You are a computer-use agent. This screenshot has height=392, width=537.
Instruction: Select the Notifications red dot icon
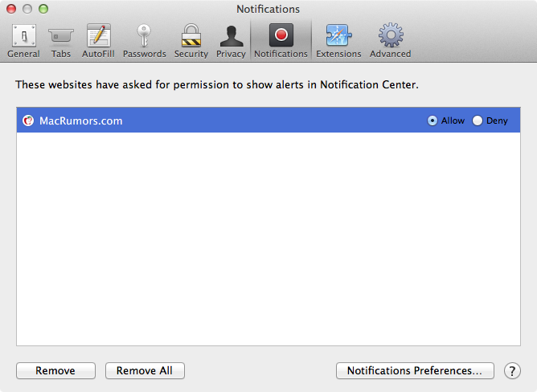tap(281, 35)
